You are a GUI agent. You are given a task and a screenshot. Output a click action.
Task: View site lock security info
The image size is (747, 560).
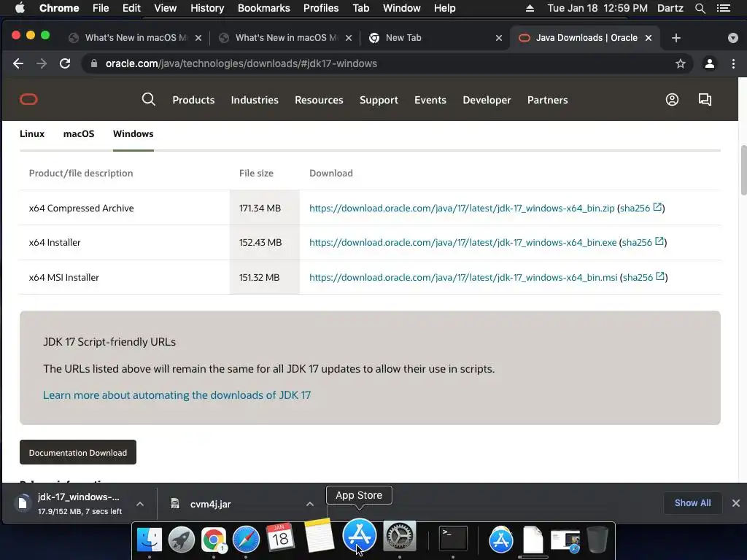94,63
